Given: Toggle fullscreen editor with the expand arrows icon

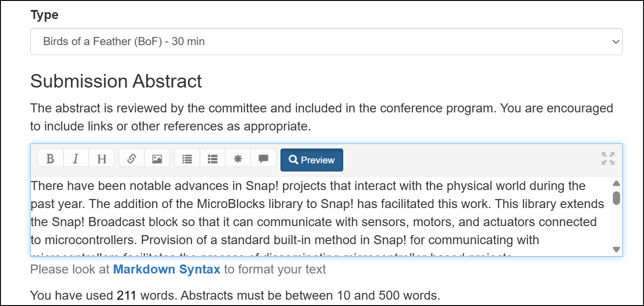Looking at the screenshot, I should (608, 158).
